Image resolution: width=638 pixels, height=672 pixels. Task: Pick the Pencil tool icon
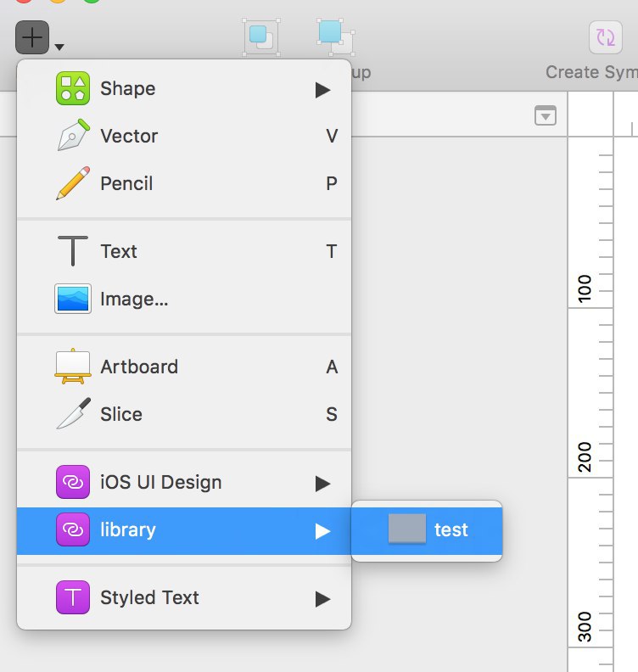pyautogui.click(x=73, y=183)
